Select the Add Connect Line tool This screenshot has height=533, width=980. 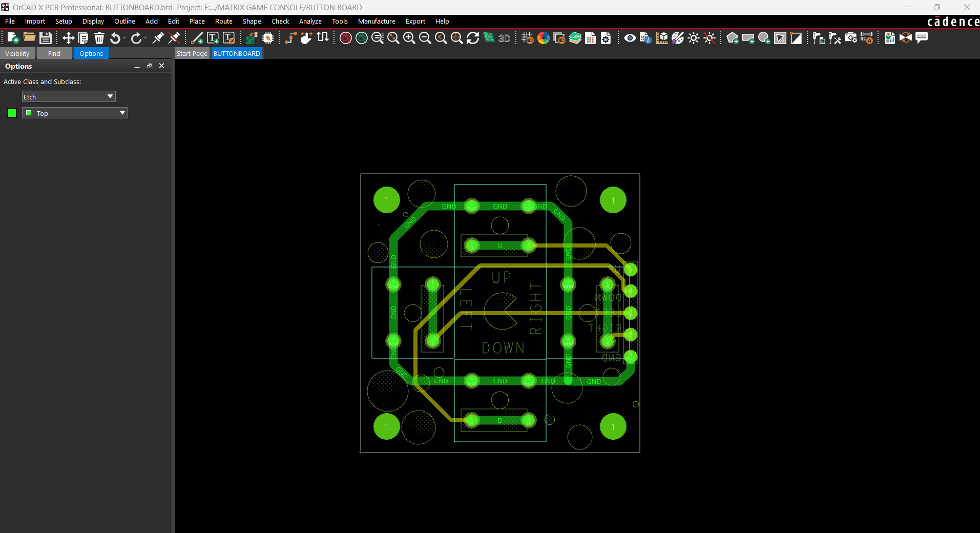coord(196,37)
